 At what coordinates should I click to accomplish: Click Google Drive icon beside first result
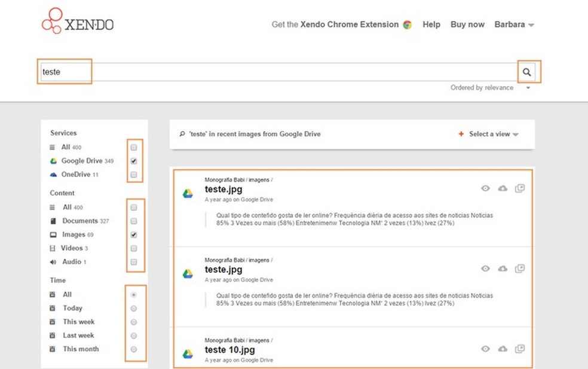click(x=188, y=193)
